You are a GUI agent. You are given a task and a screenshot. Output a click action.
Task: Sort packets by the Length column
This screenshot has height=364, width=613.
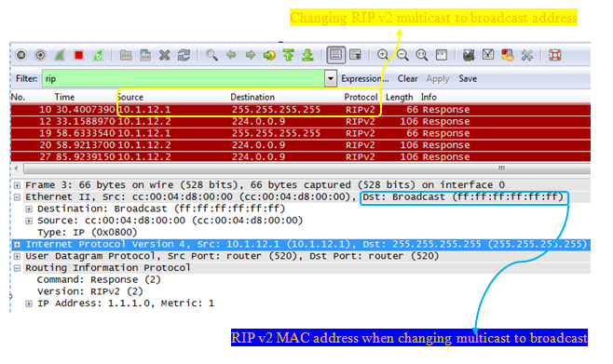click(x=399, y=97)
